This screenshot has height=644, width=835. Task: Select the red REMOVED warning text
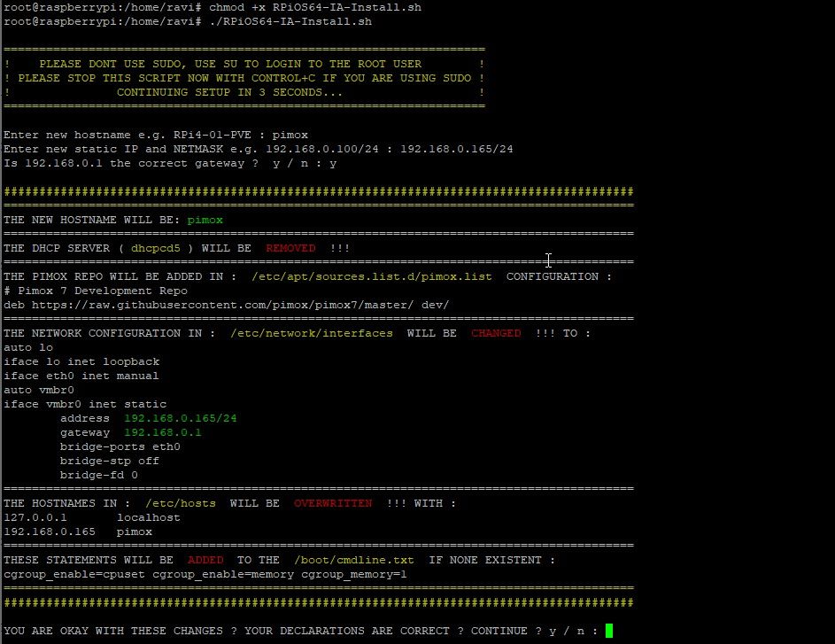[290, 248]
